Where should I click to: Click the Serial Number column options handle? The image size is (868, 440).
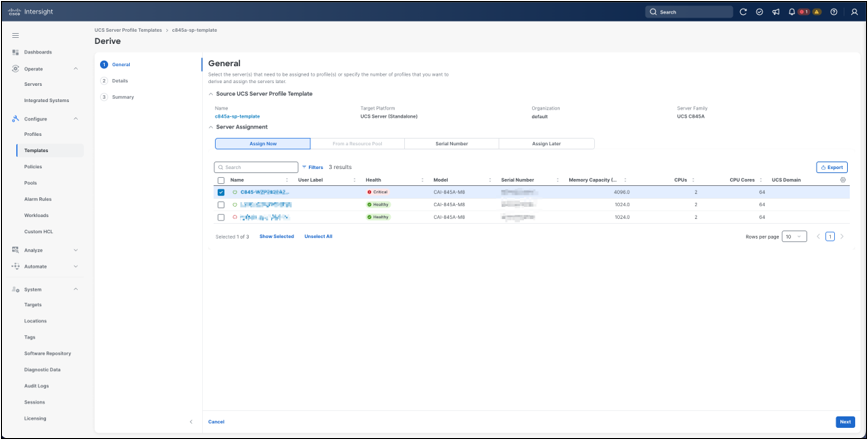pos(557,180)
